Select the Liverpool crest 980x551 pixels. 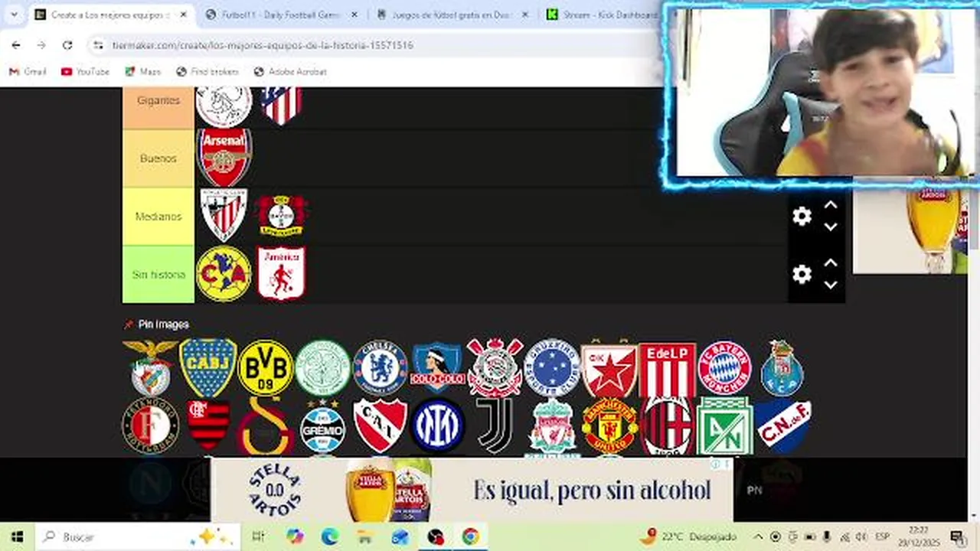coord(552,426)
